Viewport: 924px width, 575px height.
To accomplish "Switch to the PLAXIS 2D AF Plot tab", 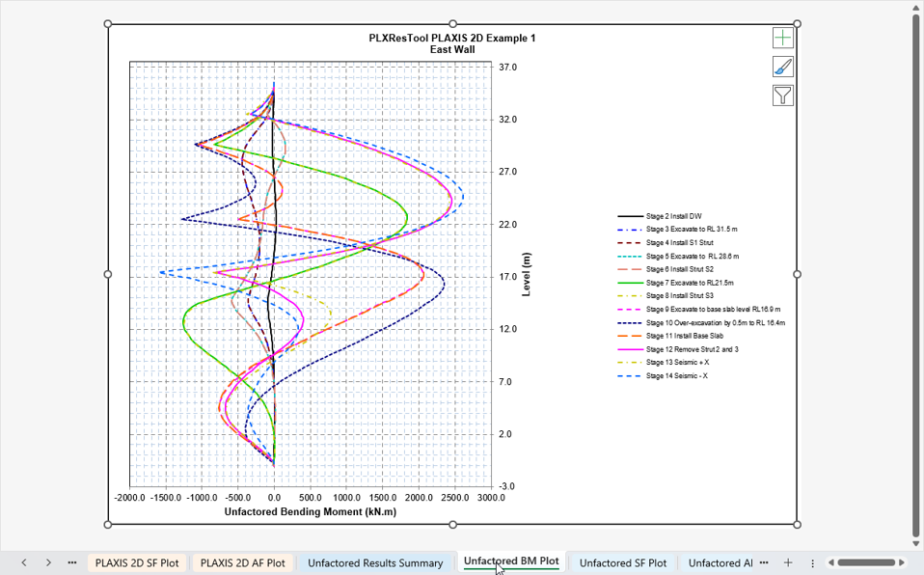I will click(243, 563).
